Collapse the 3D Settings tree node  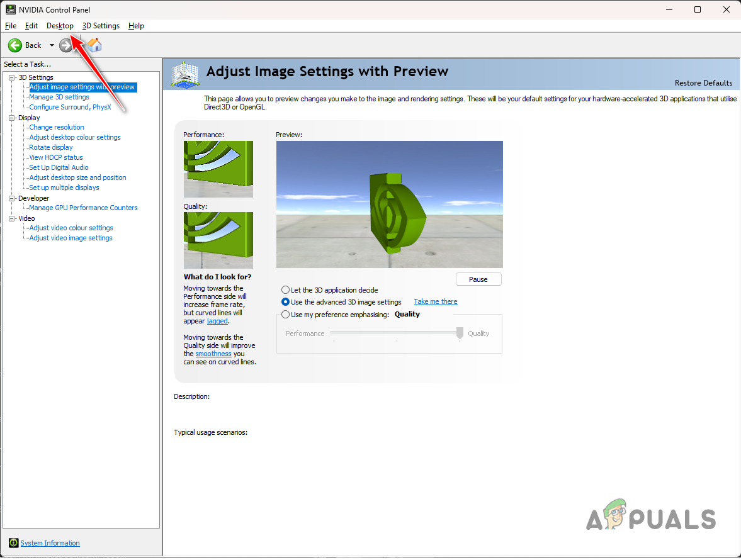(x=12, y=77)
